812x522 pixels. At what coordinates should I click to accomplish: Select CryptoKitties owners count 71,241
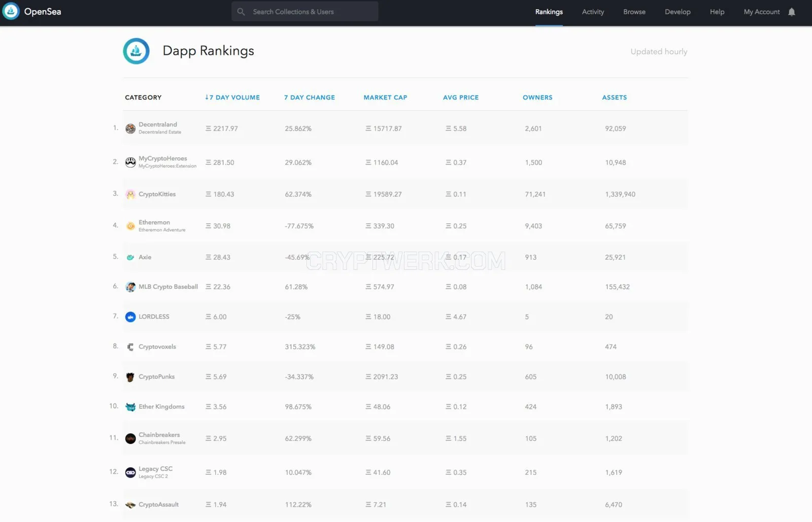(535, 194)
